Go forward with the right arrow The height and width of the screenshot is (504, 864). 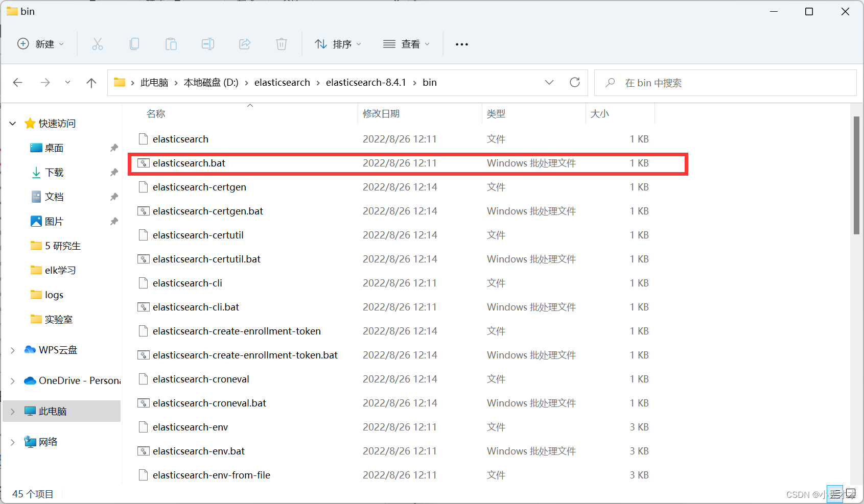(x=45, y=82)
